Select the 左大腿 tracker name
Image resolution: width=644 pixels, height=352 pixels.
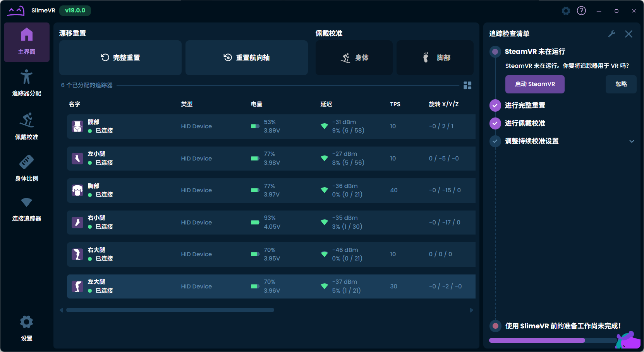click(x=96, y=282)
